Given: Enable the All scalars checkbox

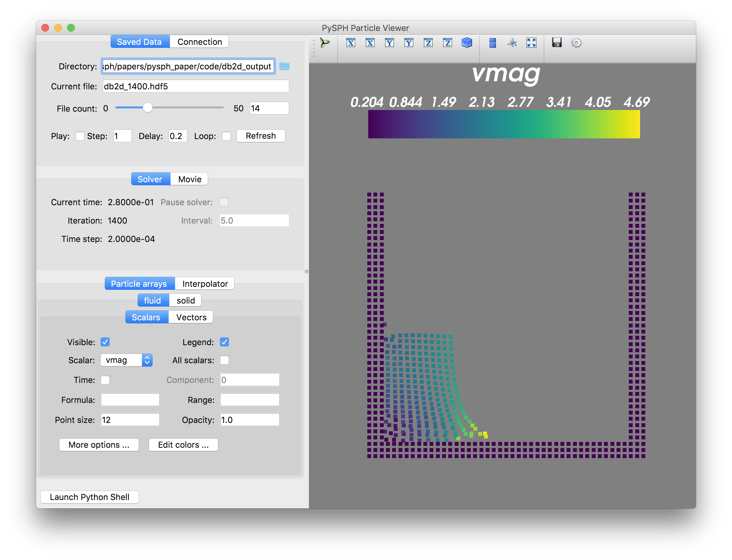Looking at the screenshot, I should [x=224, y=360].
